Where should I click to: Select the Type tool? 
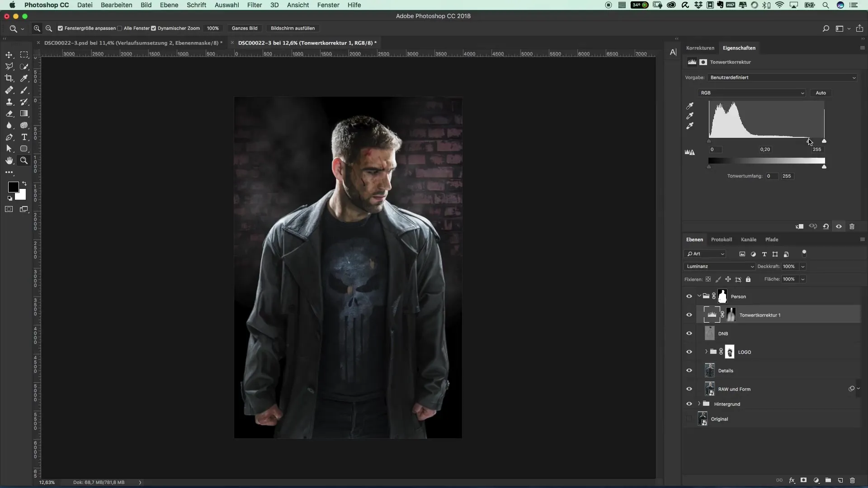point(24,137)
